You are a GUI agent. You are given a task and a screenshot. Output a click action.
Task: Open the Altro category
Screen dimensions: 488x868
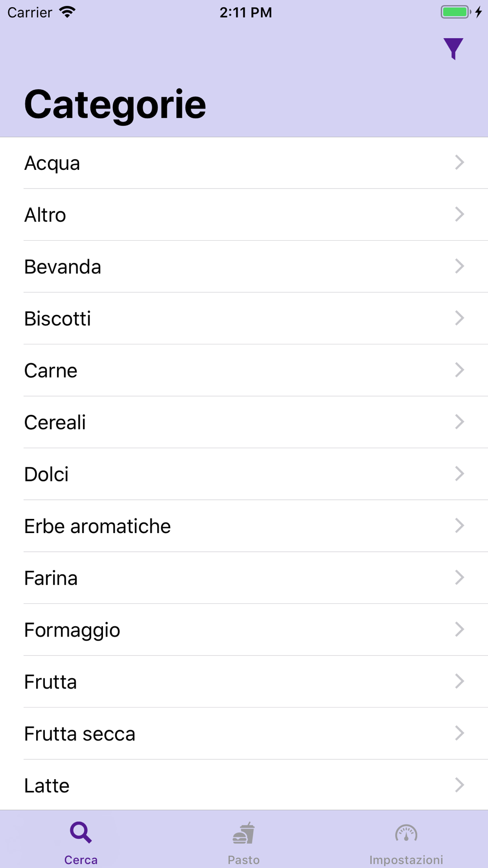pyautogui.click(x=244, y=215)
